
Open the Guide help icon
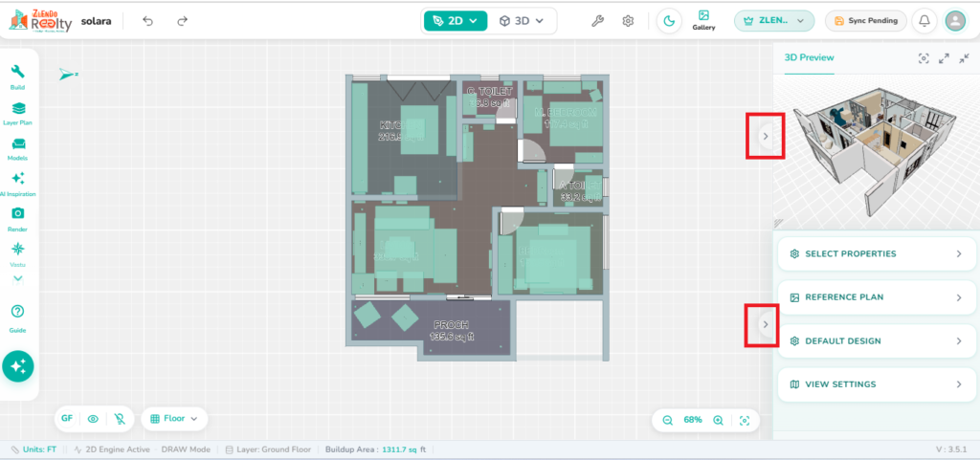tap(17, 318)
